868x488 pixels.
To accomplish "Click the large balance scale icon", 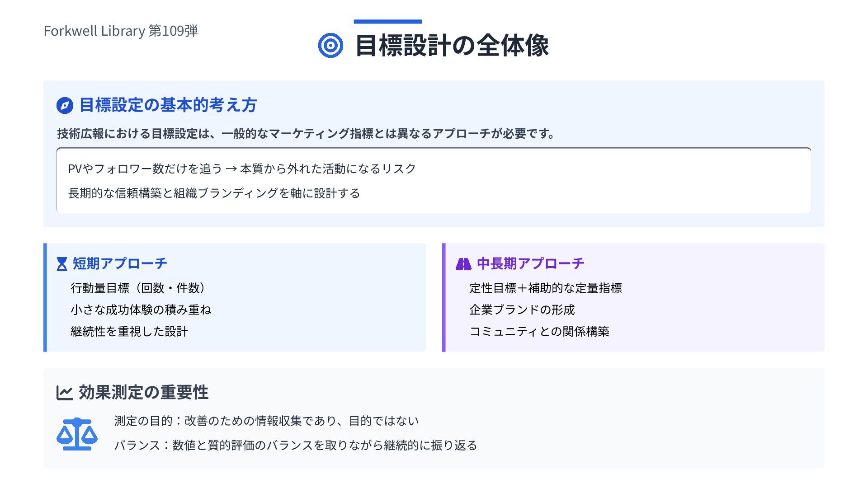I will 77,434.
